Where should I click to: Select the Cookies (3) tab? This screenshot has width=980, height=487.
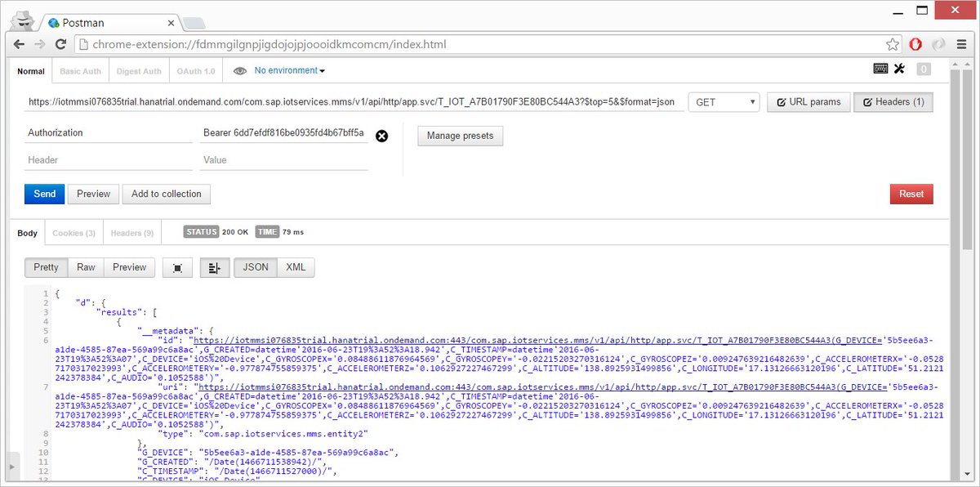pyautogui.click(x=74, y=233)
